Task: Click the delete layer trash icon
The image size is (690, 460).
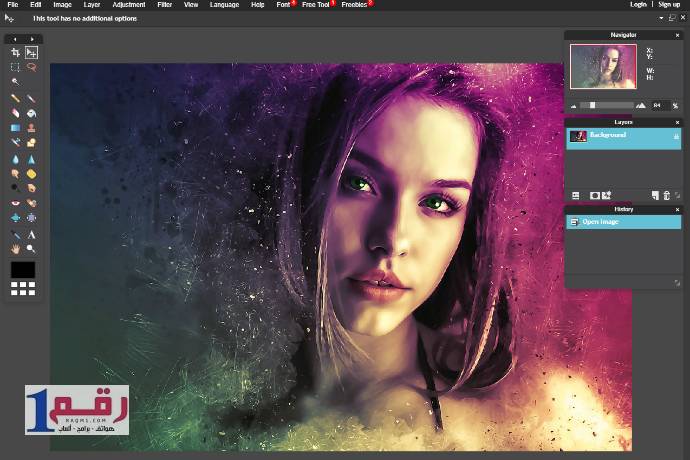Action: point(666,195)
